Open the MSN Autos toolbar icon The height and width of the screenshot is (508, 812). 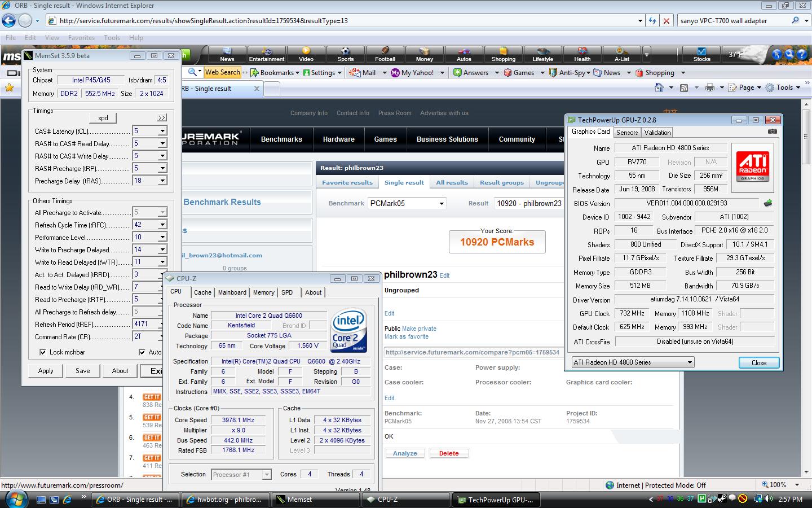464,55
